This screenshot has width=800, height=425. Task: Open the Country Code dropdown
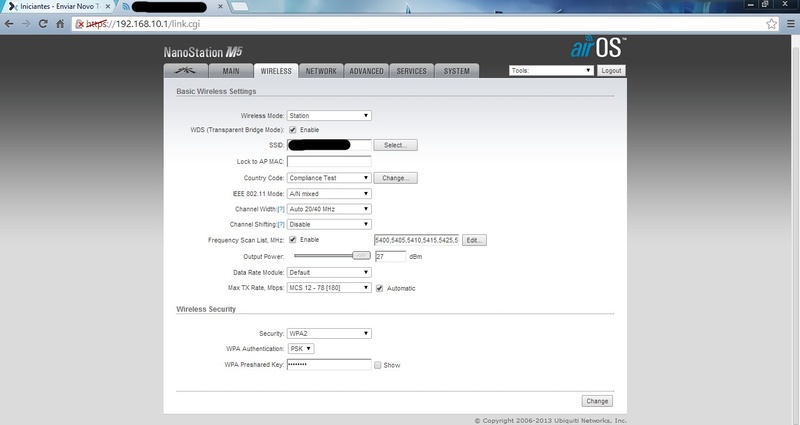(x=329, y=178)
